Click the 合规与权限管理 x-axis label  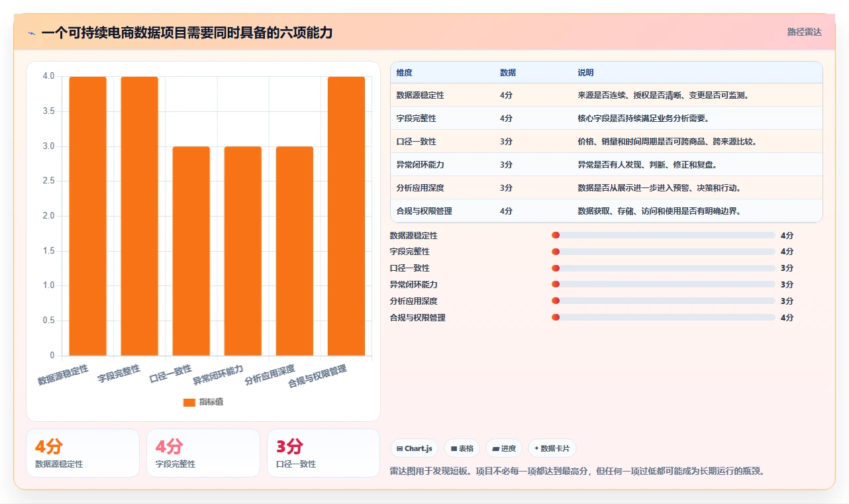tap(318, 376)
